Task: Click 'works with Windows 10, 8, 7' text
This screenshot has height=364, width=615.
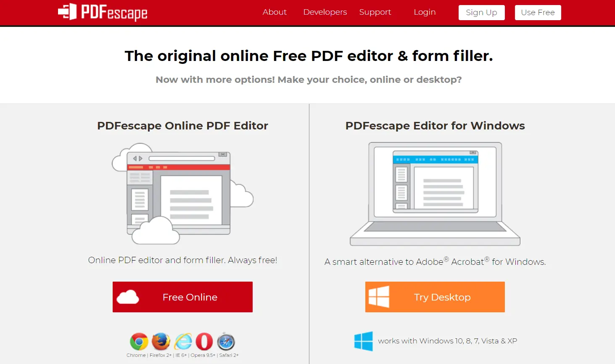Action: click(447, 341)
